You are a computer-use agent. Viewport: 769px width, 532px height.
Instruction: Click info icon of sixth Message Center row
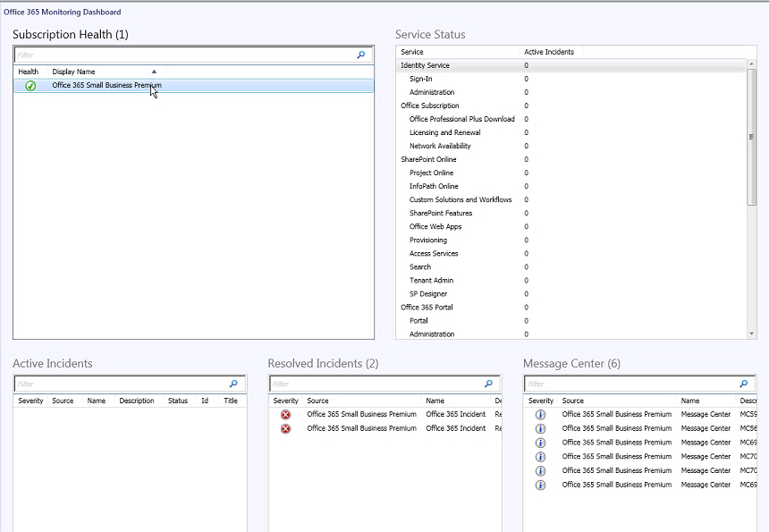540,485
